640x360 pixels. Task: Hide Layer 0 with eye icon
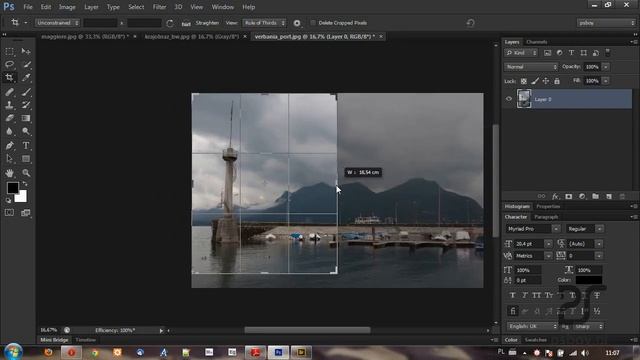[x=509, y=99]
